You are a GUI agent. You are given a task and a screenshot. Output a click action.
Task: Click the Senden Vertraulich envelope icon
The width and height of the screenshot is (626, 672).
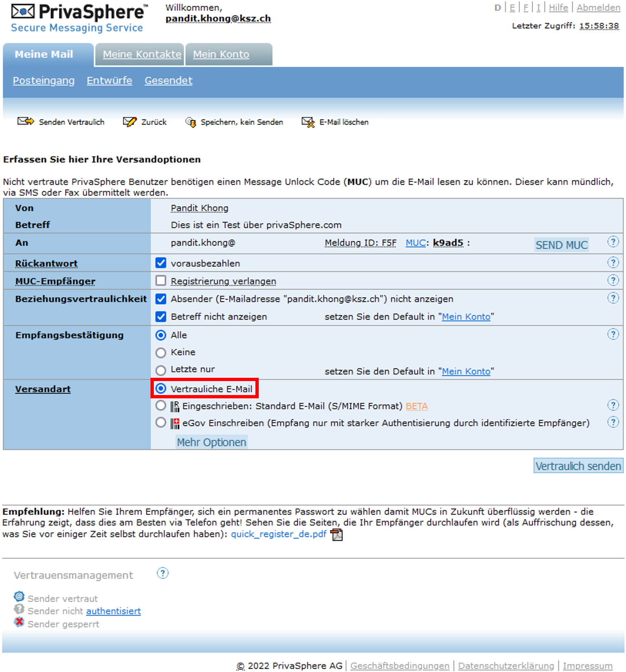(x=26, y=121)
